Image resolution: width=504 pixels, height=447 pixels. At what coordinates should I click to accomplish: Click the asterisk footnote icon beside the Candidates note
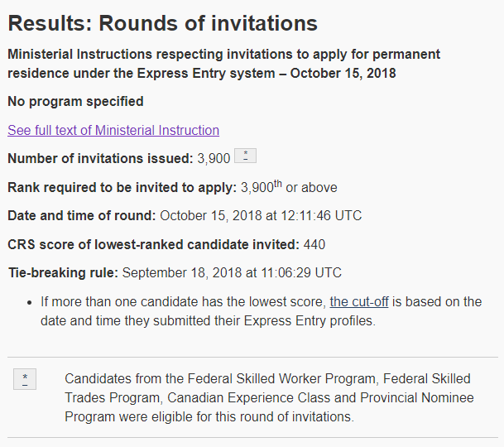(25, 379)
